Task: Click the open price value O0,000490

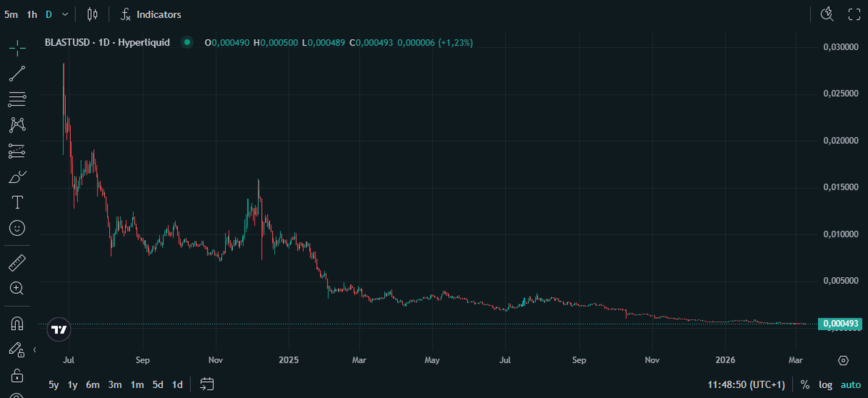Action: [227, 43]
